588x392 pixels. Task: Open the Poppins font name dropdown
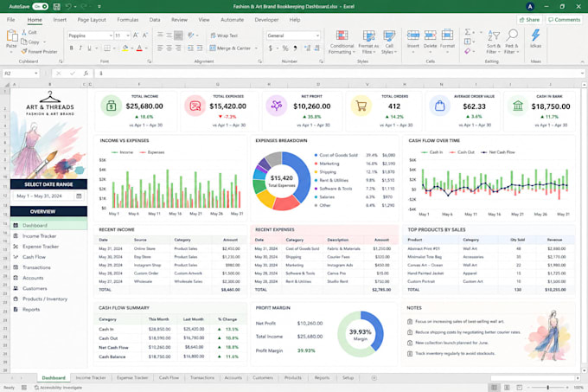click(x=111, y=35)
